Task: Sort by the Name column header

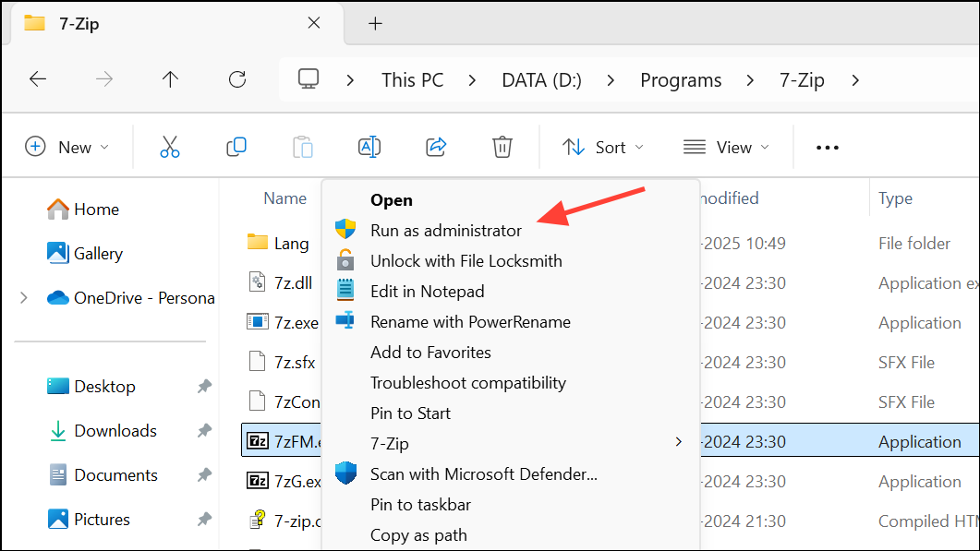Action: pos(285,198)
